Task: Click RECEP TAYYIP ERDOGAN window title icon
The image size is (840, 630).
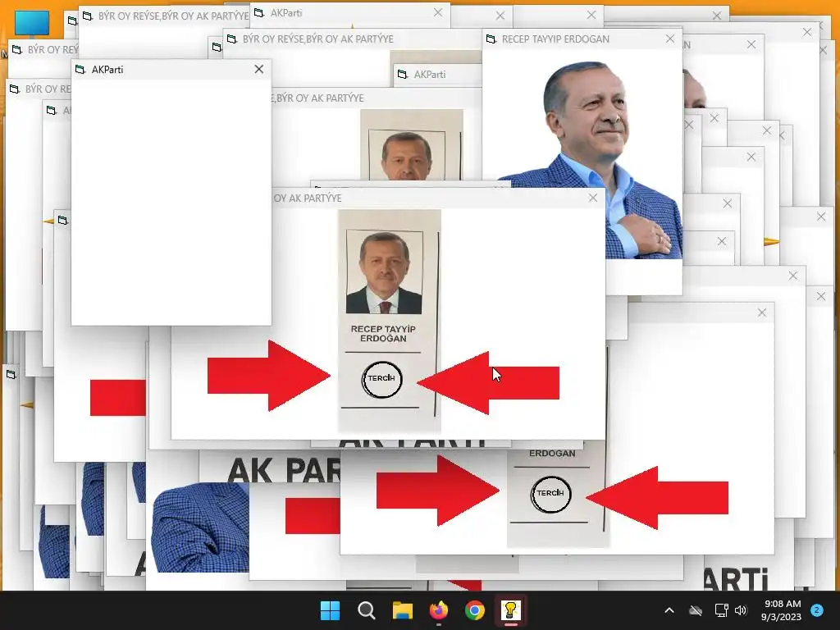Action: (x=491, y=39)
